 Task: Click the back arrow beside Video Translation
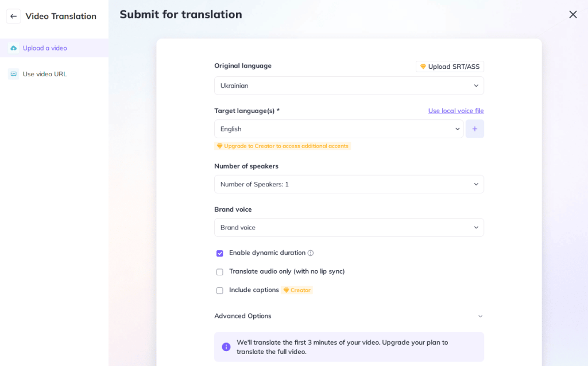point(13,16)
